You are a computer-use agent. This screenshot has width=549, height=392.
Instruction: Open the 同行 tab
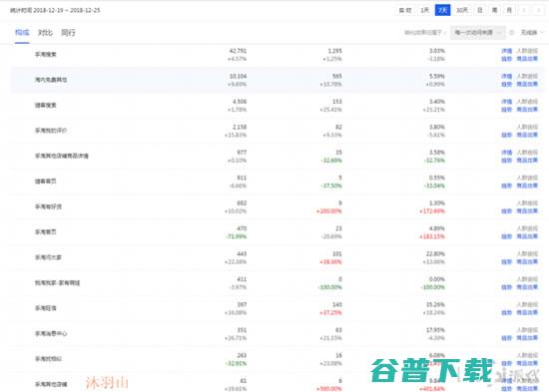coord(68,33)
